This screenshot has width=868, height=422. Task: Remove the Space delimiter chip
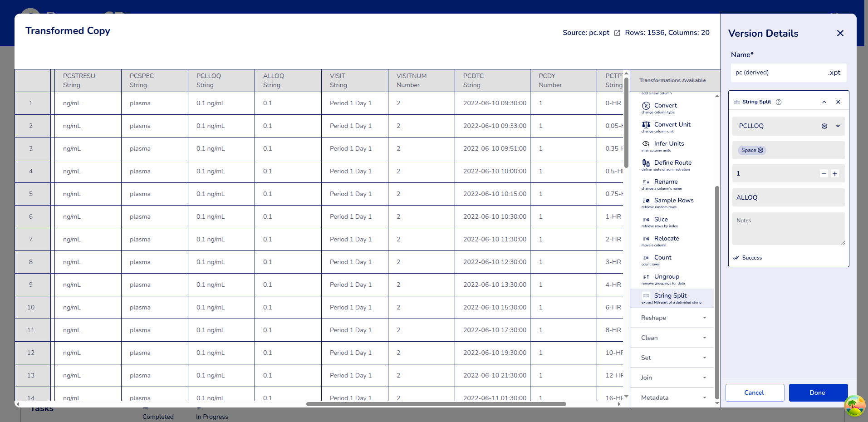760,150
